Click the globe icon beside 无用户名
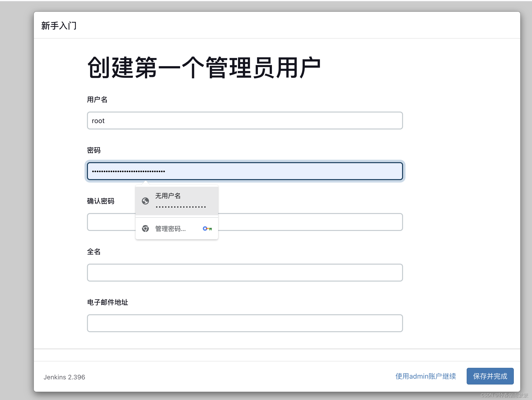 pyautogui.click(x=145, y=201)
